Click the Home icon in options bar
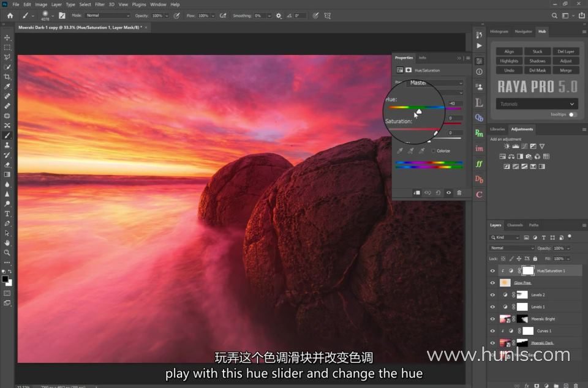 [x=10, y=16]
